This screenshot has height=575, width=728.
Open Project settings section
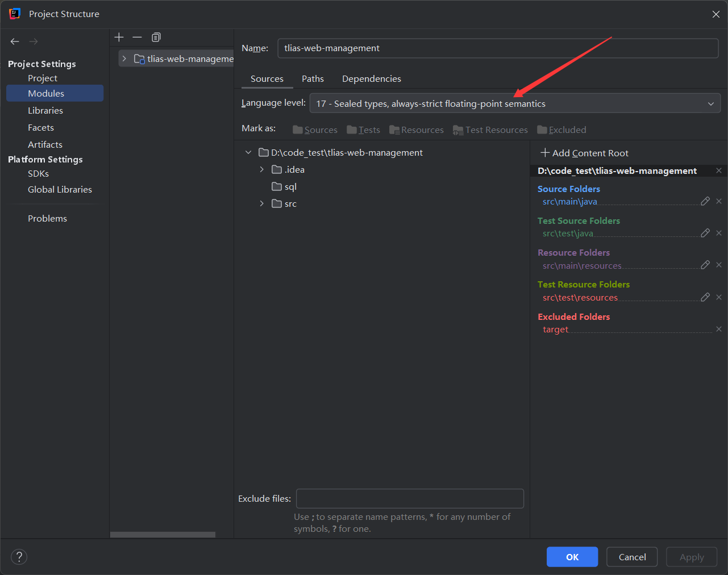(x=43, y=78)
